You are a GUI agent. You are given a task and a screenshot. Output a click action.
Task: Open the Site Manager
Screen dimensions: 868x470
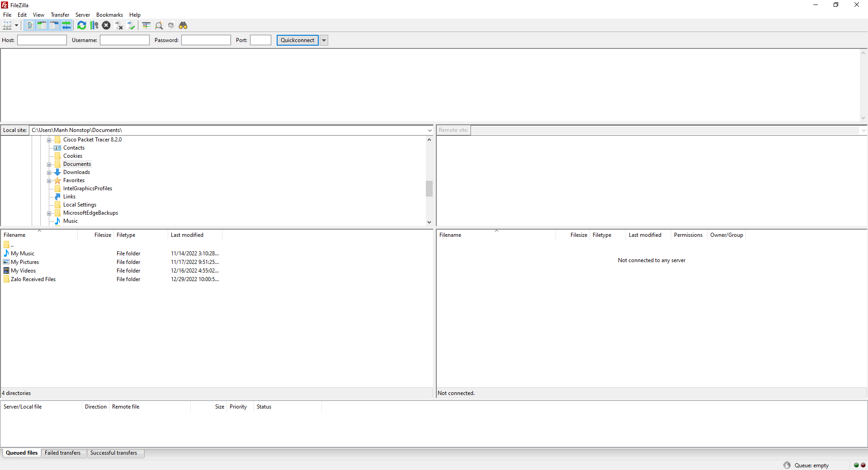click(x=7, y=25)
